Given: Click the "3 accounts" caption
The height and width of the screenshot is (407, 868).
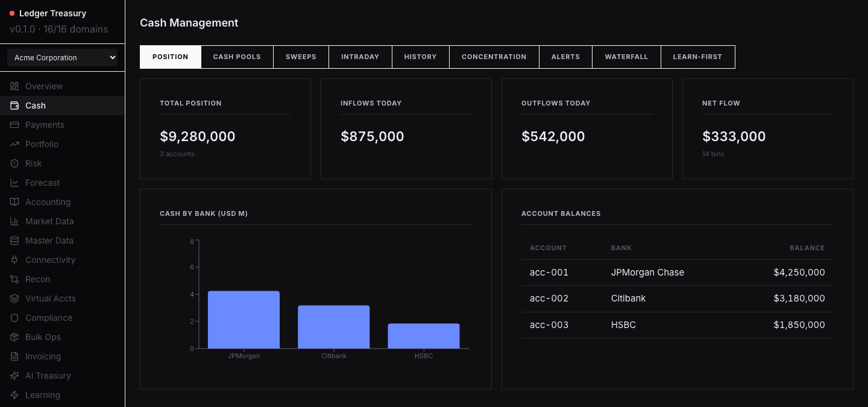Looking at the screenshot, I should (x=177, y=154).
